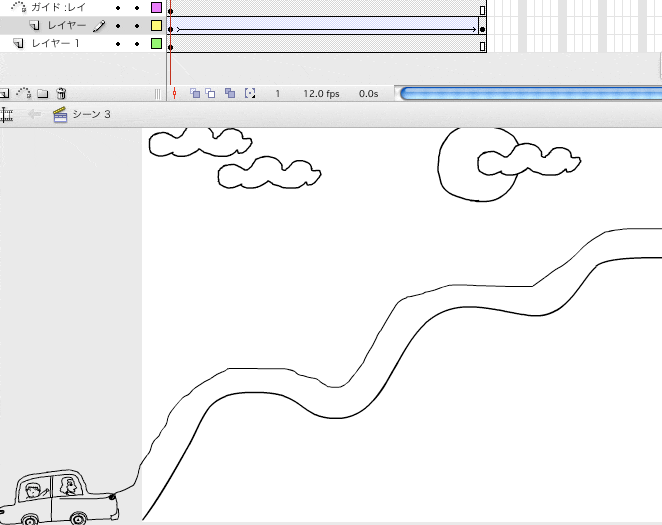The image size is (662, 525).
Task: Select the middle cloud below the left cloud
Action: click(269, 172)
